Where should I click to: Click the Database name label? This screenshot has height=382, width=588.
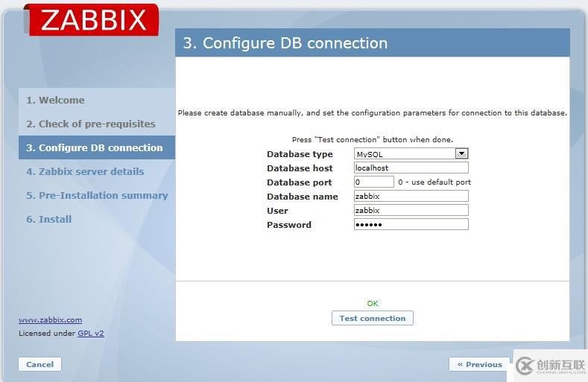click(x=303, y=197)
